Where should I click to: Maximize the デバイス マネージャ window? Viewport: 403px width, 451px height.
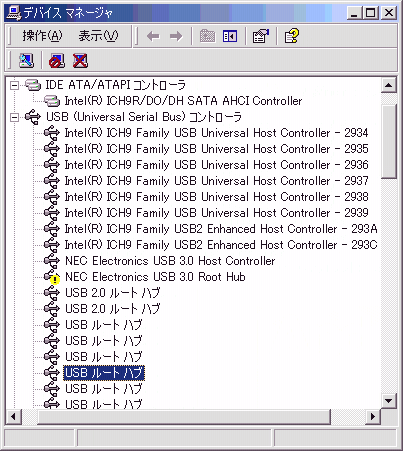pos(370,13)
